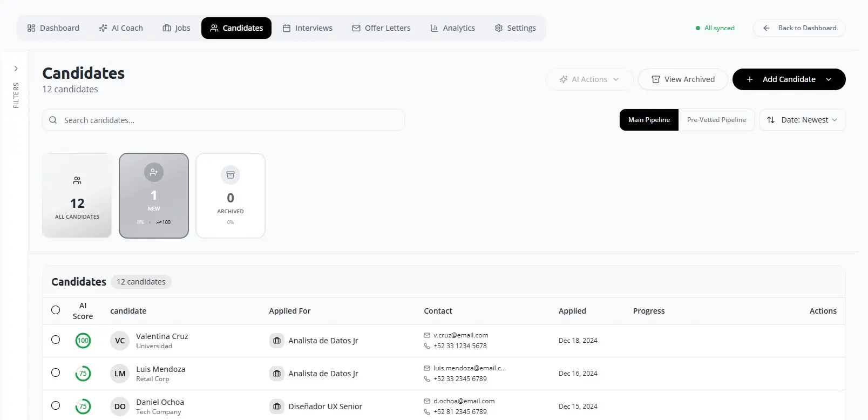Click the search magnifier icon
Viewport: 868px width, 420px height.
pos(53,120)
